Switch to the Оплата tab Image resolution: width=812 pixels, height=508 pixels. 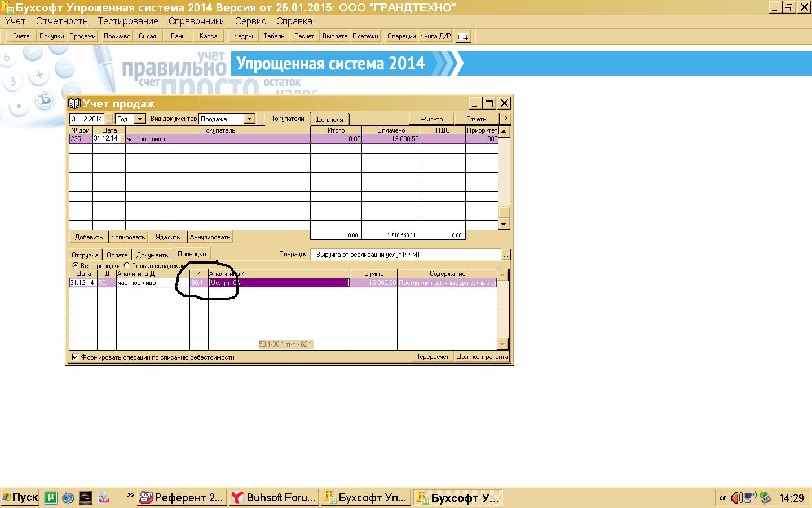pyautogui.click(x=117, y=255)
